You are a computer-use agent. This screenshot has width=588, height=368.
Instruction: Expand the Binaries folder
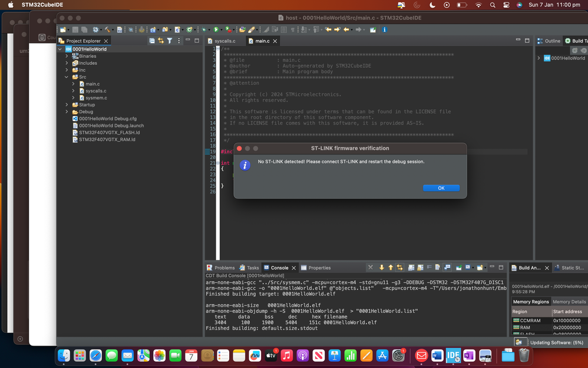click(67, 56)
